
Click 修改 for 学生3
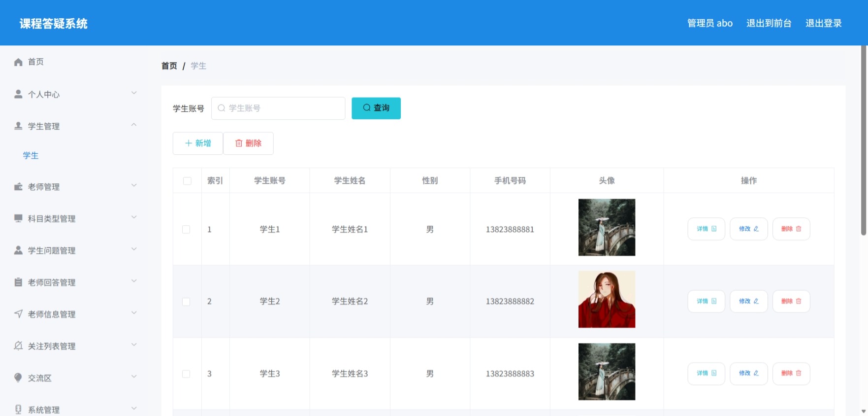pyautogui.click(x=749, y=373)
